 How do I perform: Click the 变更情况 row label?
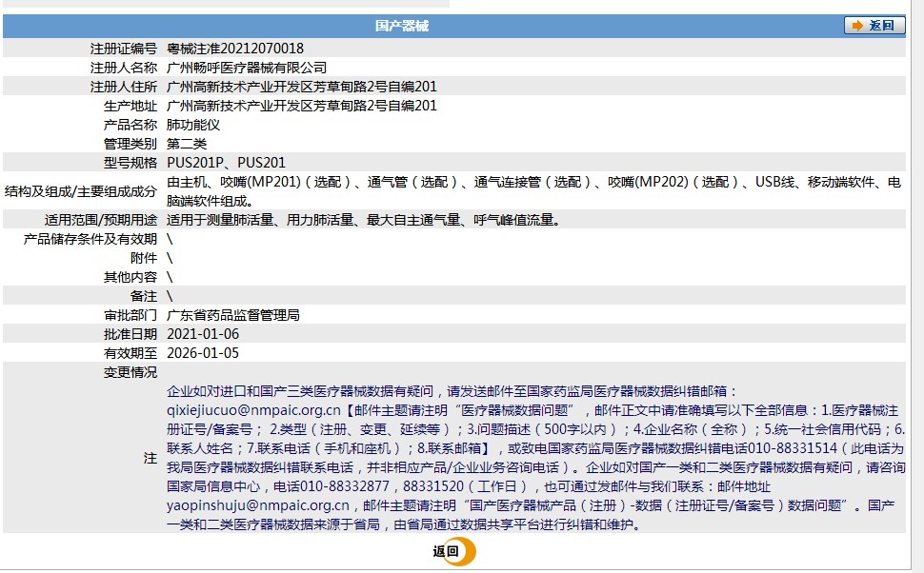click(x=131, y=372)
